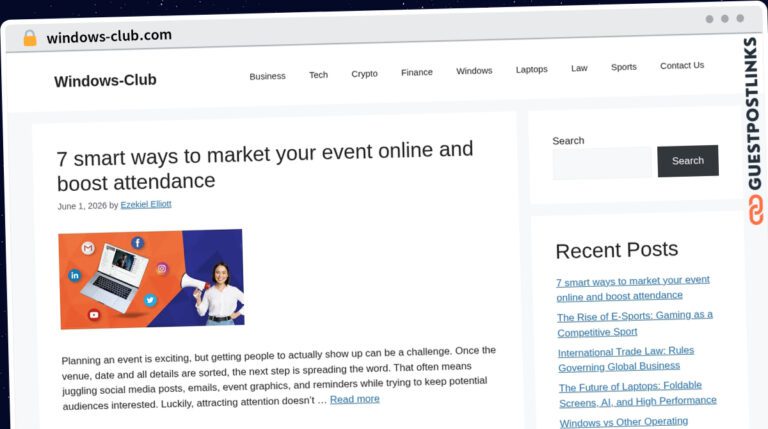Open the Laptops category
This screenshot has width=768, height=429.
coord(531,69)
